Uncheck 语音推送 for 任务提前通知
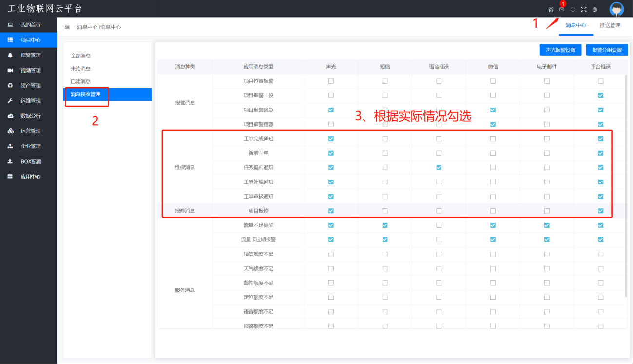The height and width of the screenshot is (364, 633). (439, 167)
